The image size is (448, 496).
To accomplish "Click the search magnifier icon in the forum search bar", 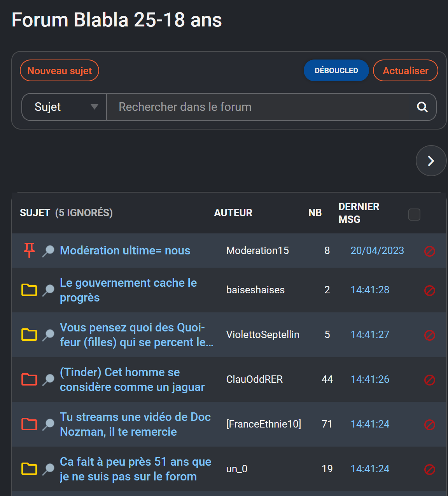I will click(422, 107).
